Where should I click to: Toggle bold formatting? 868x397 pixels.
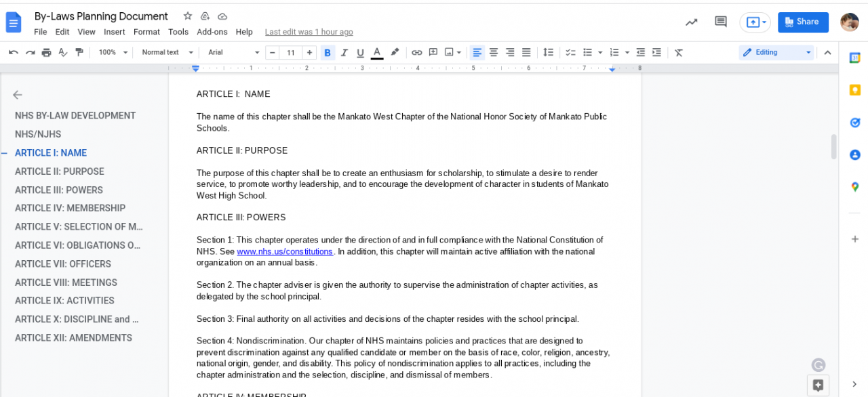point(328,52)
